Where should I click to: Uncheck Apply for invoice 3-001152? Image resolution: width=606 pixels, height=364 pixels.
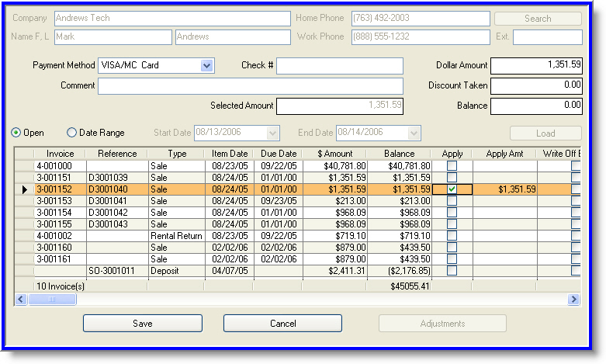tap(452, 189)
